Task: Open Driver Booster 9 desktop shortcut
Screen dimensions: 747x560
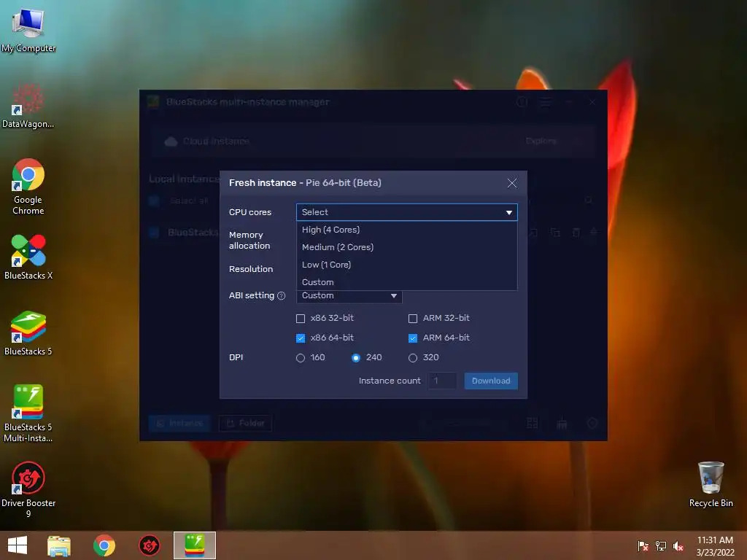Action: click(x=28, y=489)
